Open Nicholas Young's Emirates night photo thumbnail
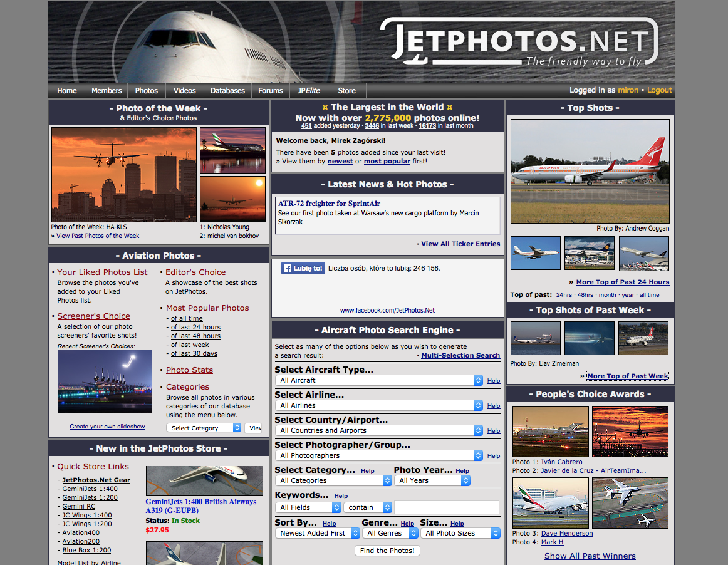The image size is (728, 565). [232, 150]
